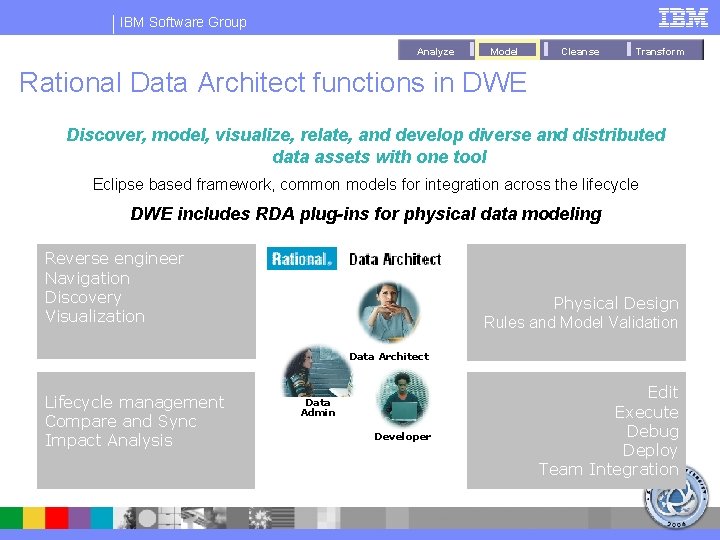Image resolution: width=720 pixels, height=540 pixels.
Task: Click the yellow footer color block
Action: pos(34,518)
